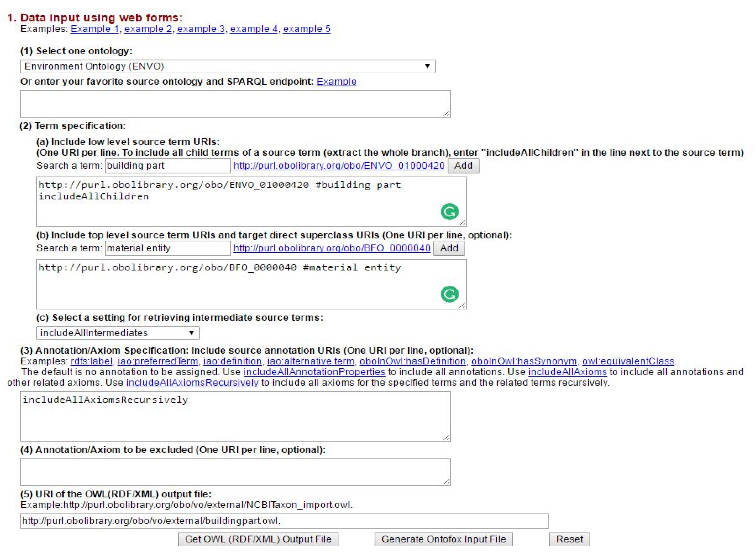Click the OWL output file URI field
The image size is (756, 553).
click(285, 521)
